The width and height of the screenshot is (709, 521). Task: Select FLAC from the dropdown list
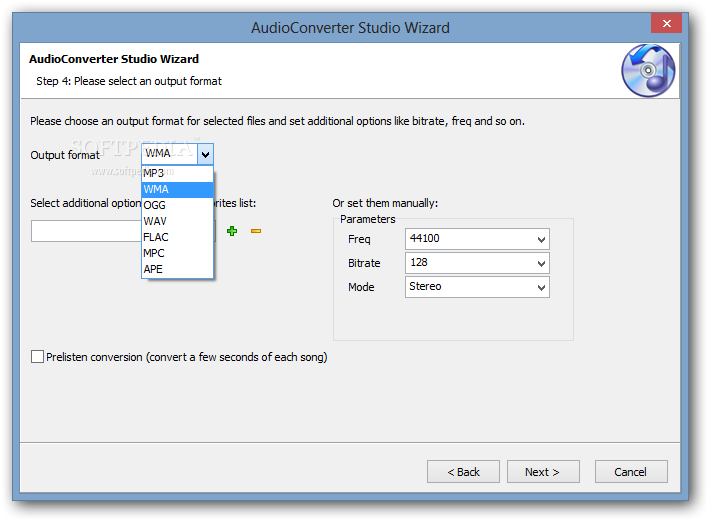coord(177,237)
